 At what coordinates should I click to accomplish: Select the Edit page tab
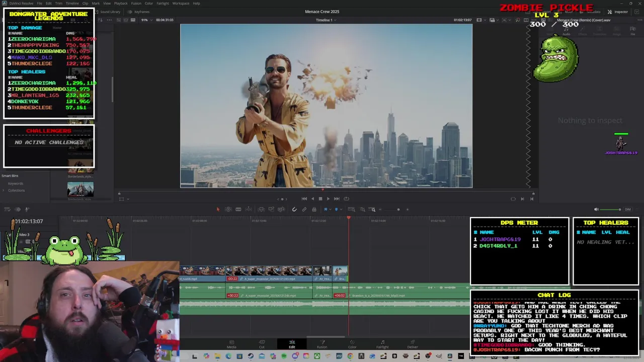coord(292,344)
